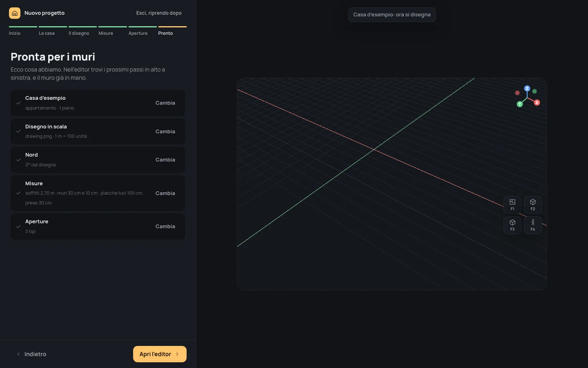Click the green Y axis gizmo handle
The image size is (588, 368).
[x=520, y=104]
